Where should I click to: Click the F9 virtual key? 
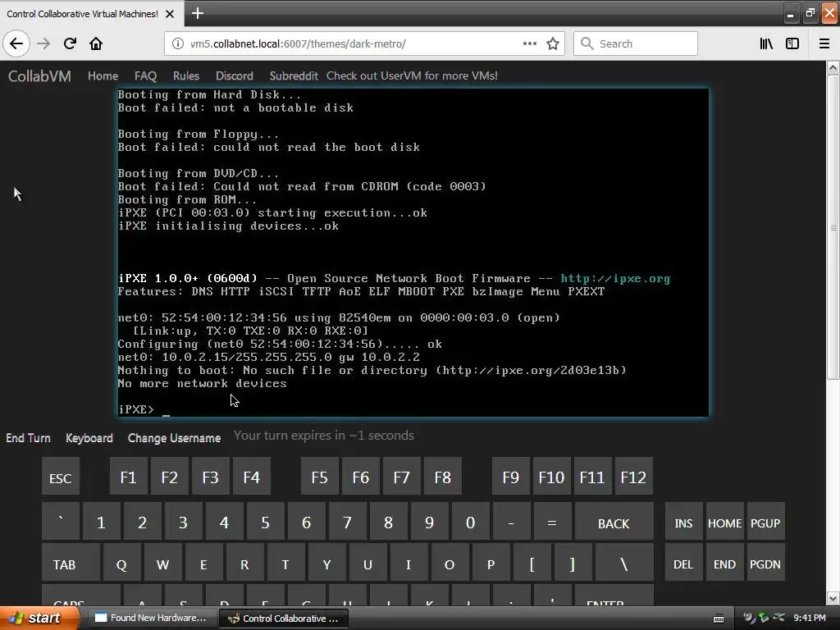511,477
